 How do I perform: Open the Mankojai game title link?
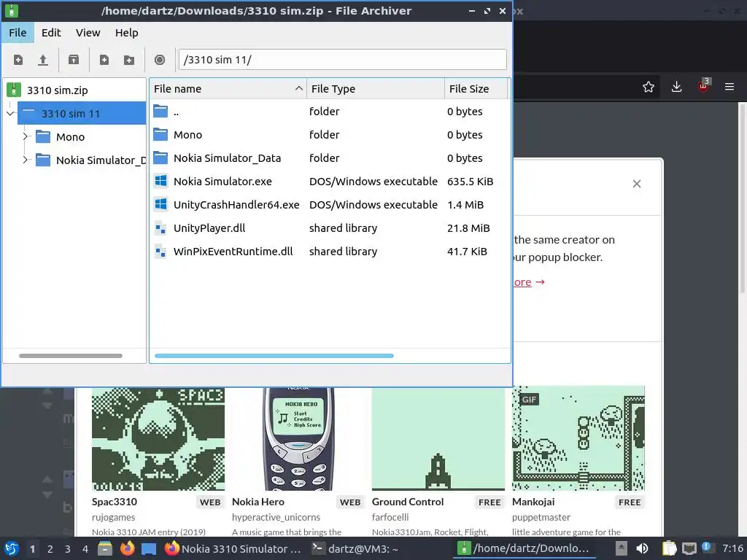(x=533, y=502)
